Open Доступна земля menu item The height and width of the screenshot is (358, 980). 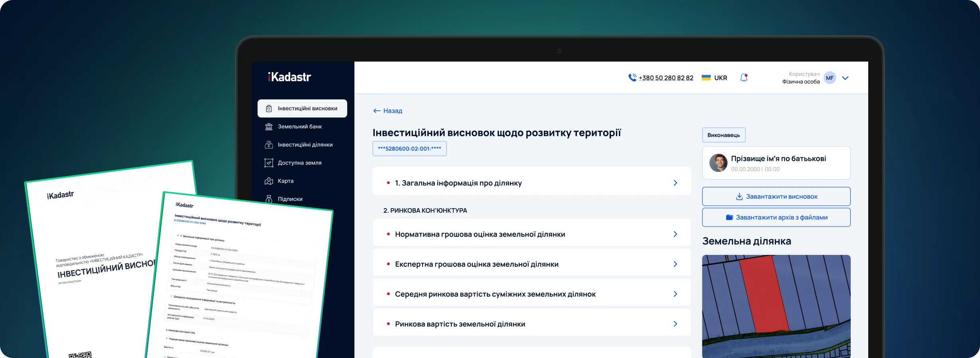(x=299, y=163)
